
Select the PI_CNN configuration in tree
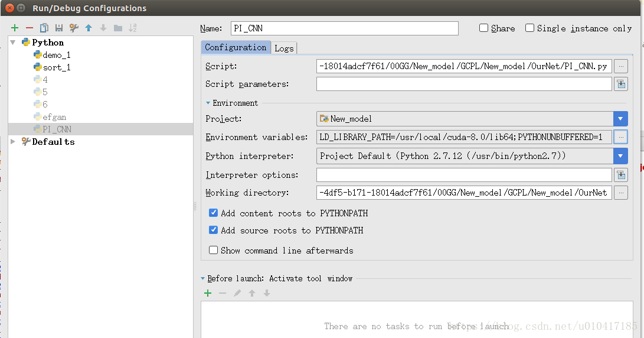tap(100, 129)
